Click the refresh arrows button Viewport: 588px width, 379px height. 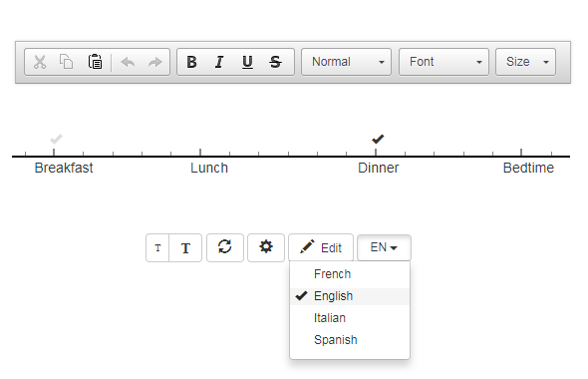(x=225, y=247)
